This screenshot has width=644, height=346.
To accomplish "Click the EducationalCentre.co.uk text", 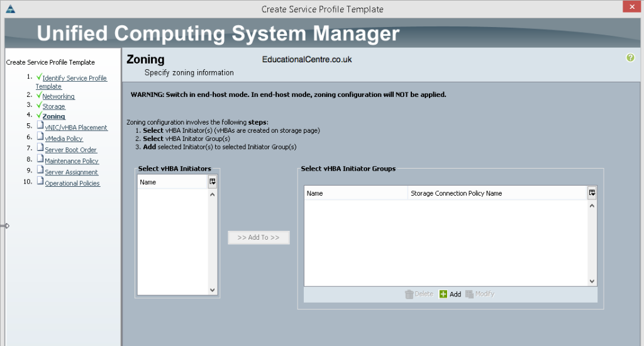I will point(307,60).
